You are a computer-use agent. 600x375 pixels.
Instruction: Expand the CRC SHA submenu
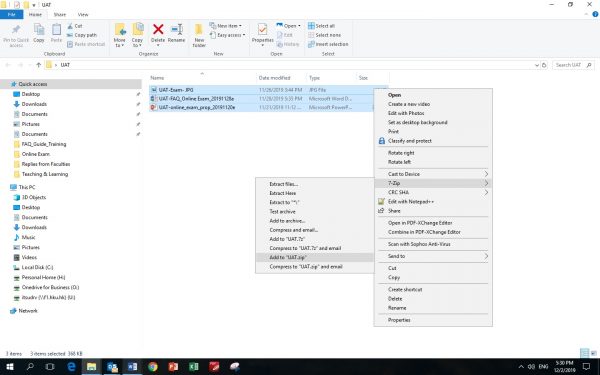click(x=433, y=192)
